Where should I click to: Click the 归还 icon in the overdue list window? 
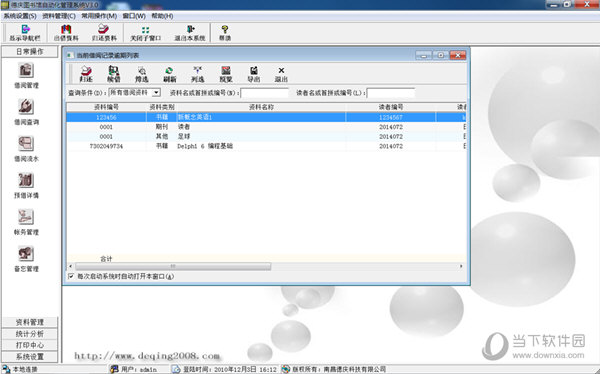86,74
